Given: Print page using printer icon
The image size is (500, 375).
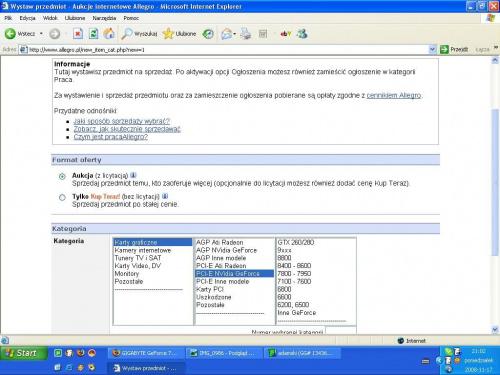Looking at the screenshot, I should pyautogui.click(x=246, y=33).
